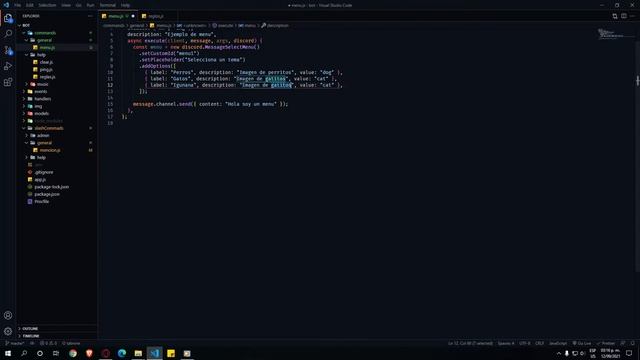Click the Explorer more actions ellipsis

tap(90, 16)
